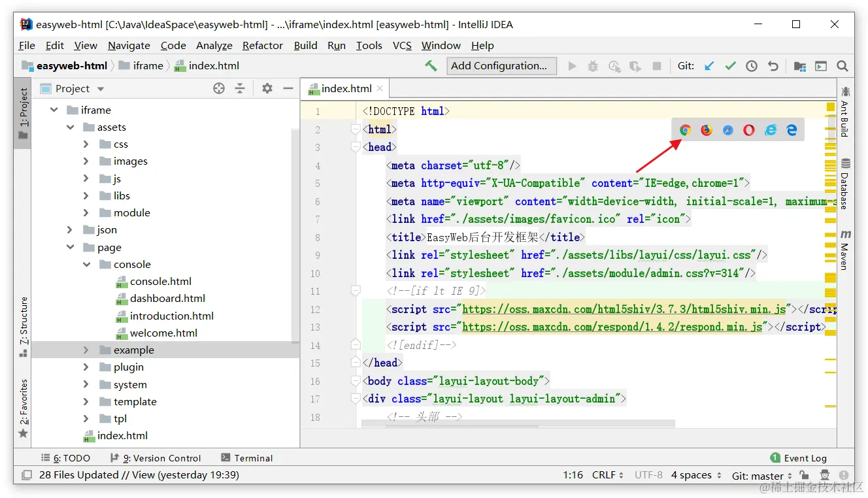The height and width of the screenshot is (498, 868).
Task: Close the index.html editor tab
Action: point(380,88)
